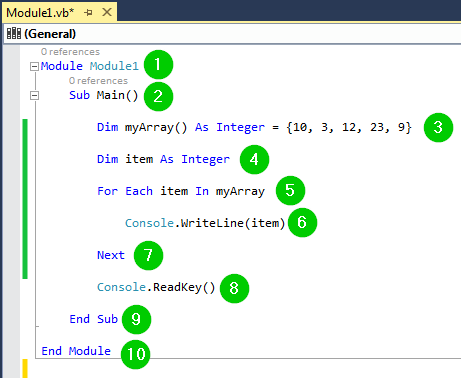Click green marker number 8
The image size is (461, 378).
coord(234,288)
